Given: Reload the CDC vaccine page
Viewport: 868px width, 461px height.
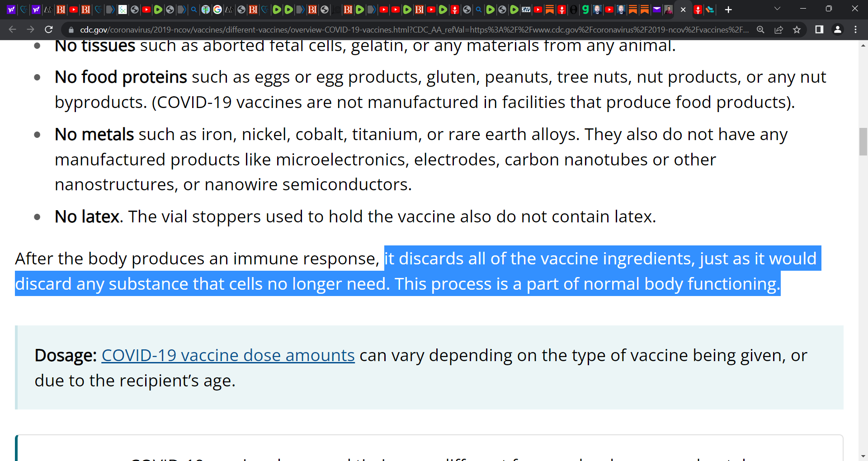Looking at the screenshot, I should click(x=49, y=29).
